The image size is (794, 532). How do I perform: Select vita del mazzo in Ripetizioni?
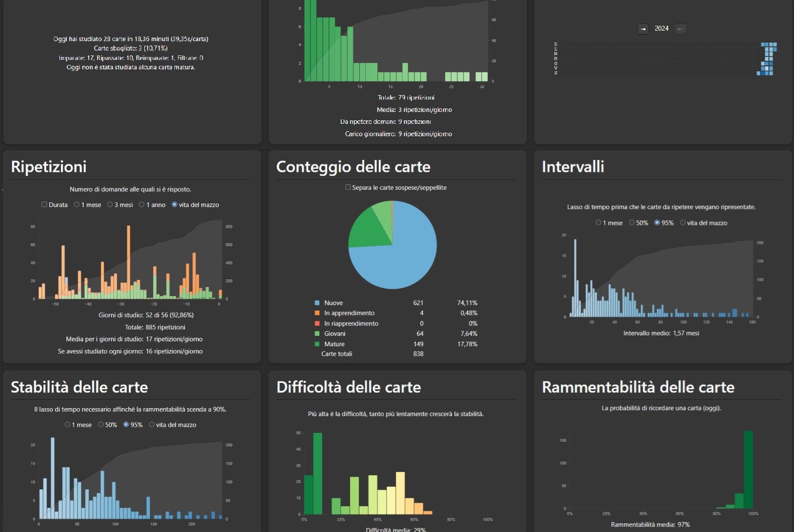(x=174, y=205)
